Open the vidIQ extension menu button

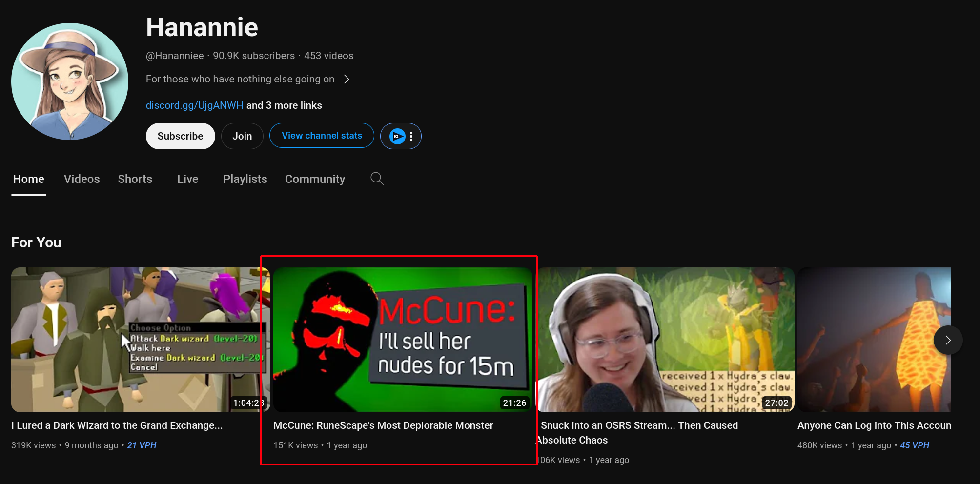point(401,136)
